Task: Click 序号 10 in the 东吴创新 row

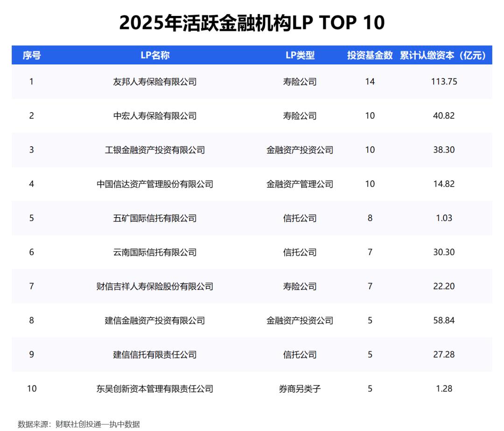Action: click(x=32, y=389)
